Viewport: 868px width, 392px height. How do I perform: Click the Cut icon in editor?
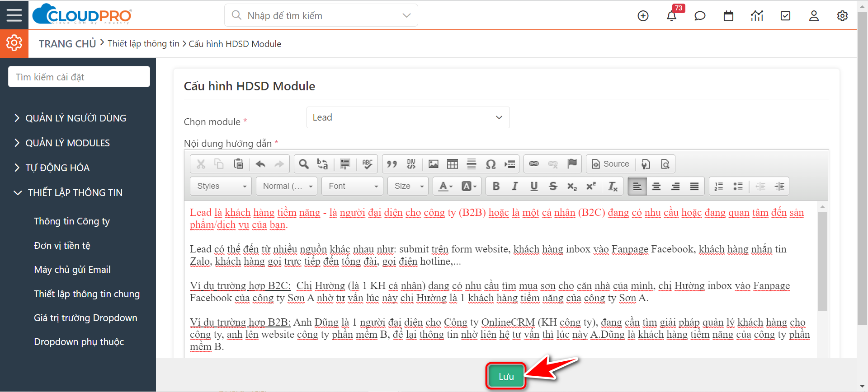(x=201, y=164)
